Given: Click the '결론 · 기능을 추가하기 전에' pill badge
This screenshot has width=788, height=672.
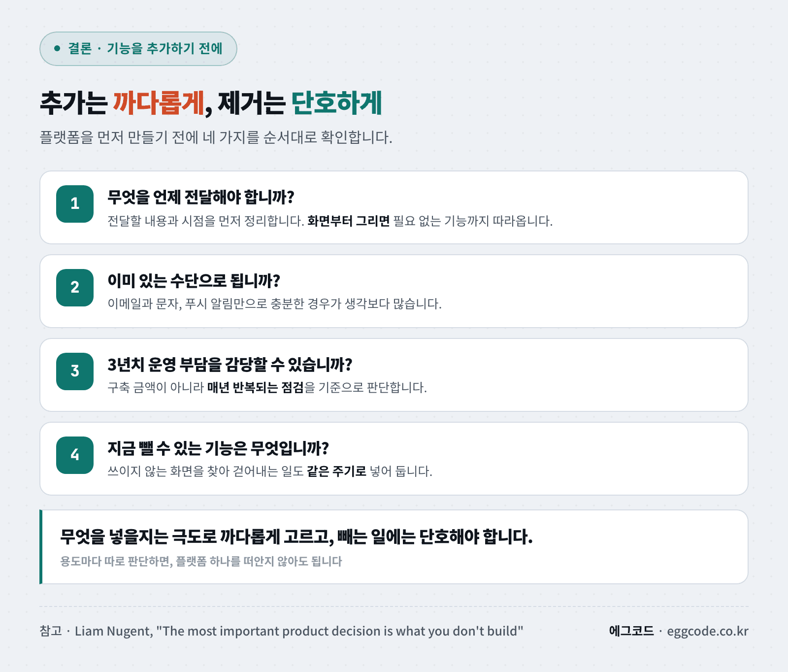Looking at the screenshot, I should coord(138,49).
